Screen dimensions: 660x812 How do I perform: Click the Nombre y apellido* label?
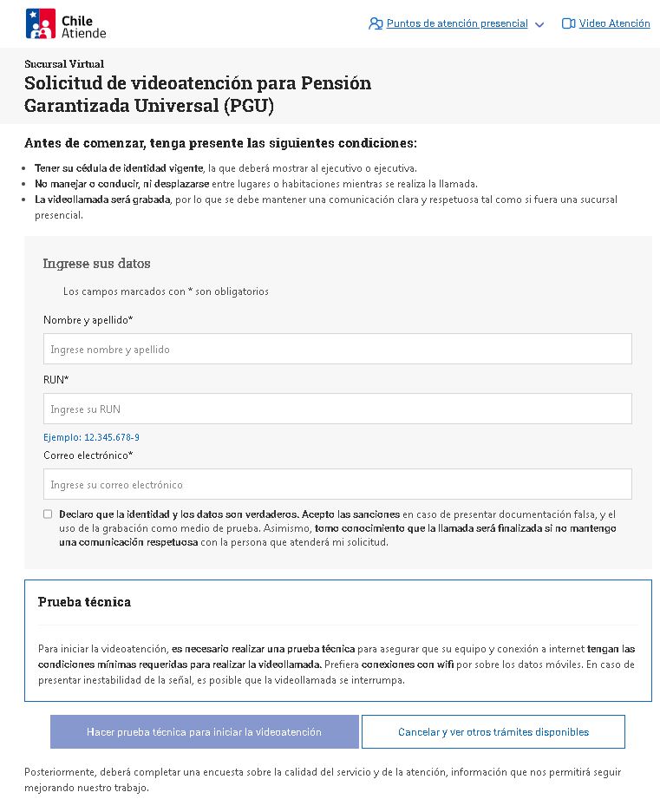coord(88,320)
